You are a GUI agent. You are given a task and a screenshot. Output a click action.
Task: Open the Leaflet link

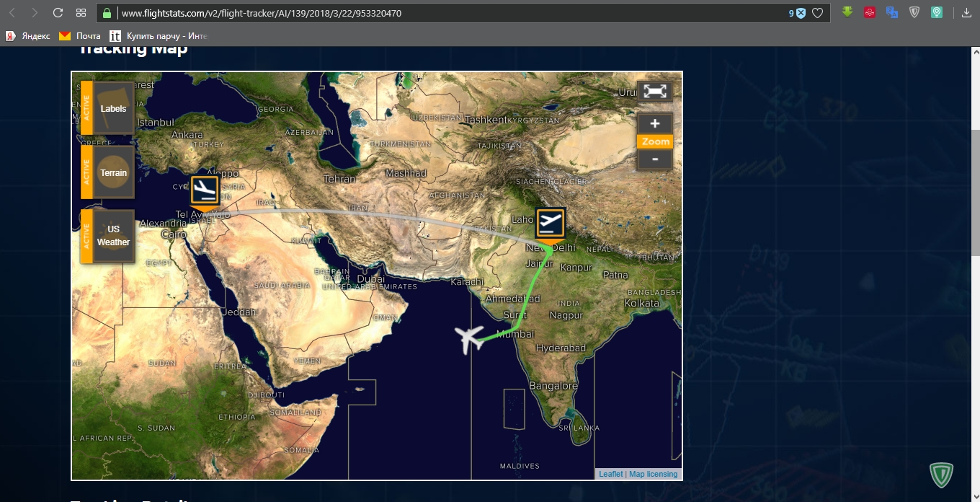(610, 474)
